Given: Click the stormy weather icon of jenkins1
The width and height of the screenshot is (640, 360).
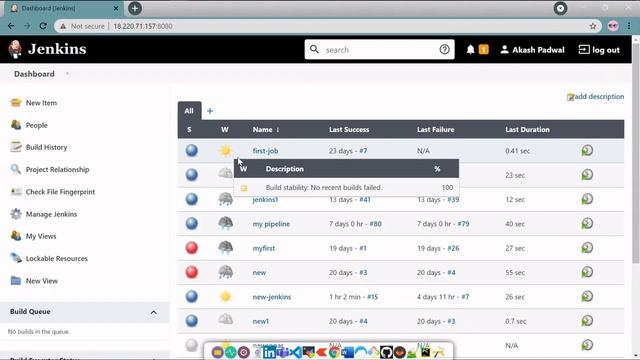Looking at the screenshot, I should [x=225, y=199].
